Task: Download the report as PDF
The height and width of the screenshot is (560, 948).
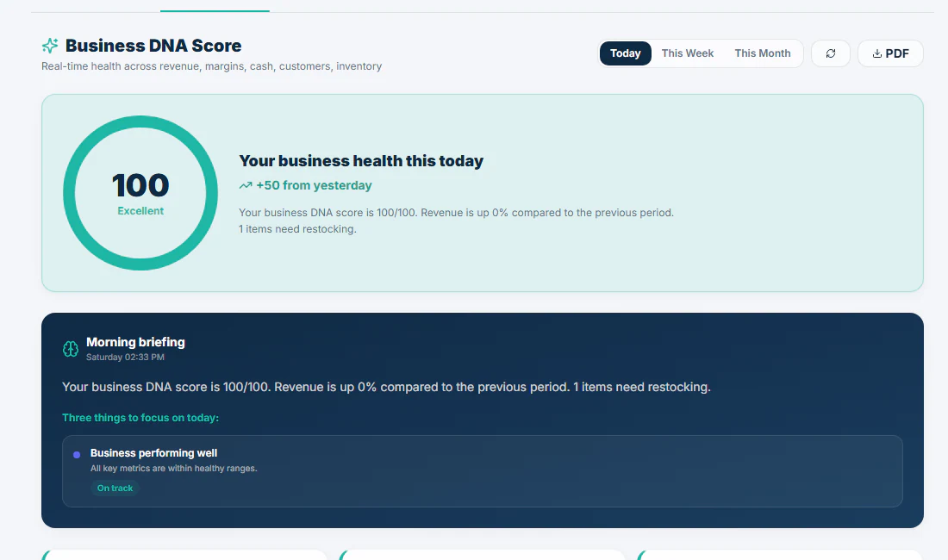Action: pyautogui.click(x=890, y=53)
